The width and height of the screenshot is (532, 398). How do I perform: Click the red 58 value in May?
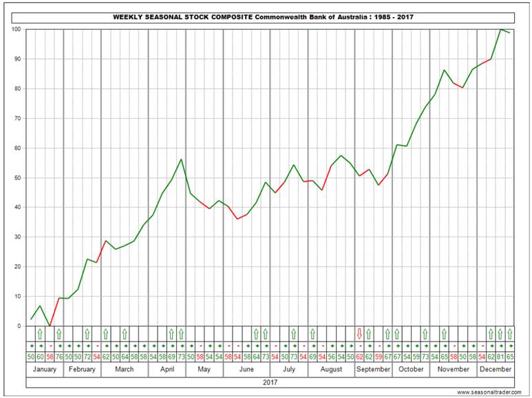pos(200,357)
